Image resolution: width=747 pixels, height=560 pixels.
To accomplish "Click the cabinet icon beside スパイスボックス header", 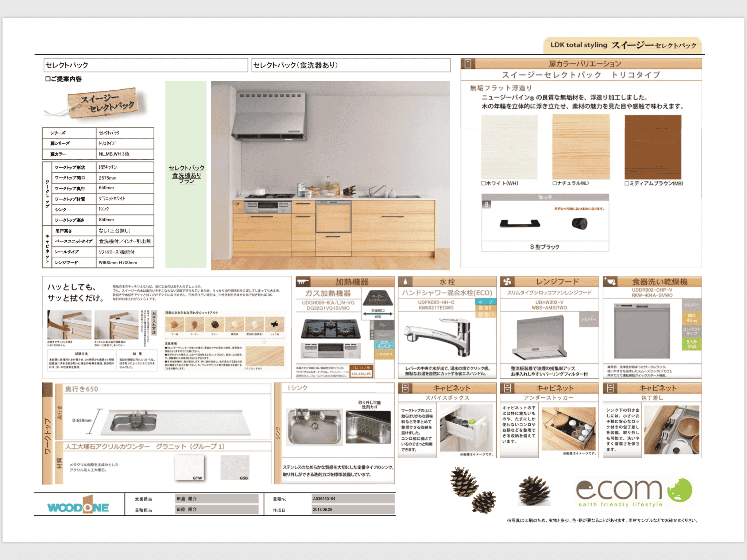I will [x=405, y=388].
